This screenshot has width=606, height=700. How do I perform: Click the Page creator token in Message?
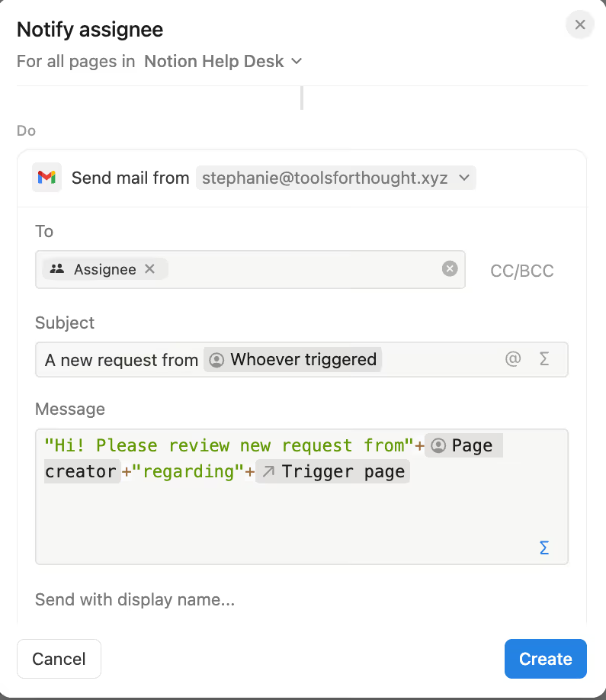462,446
